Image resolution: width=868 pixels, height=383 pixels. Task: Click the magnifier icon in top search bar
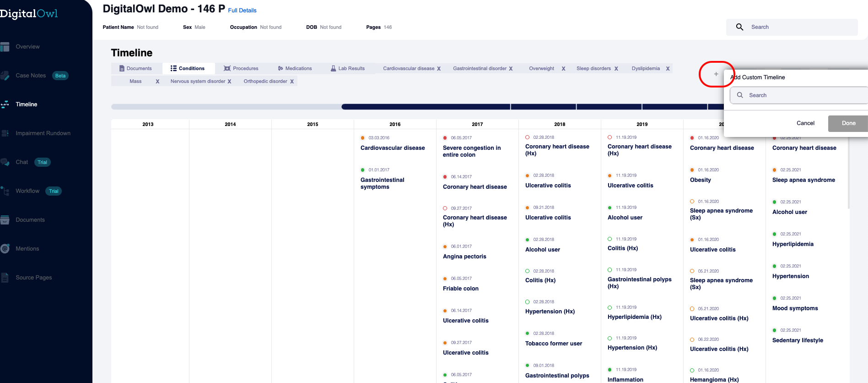[739, 27]
